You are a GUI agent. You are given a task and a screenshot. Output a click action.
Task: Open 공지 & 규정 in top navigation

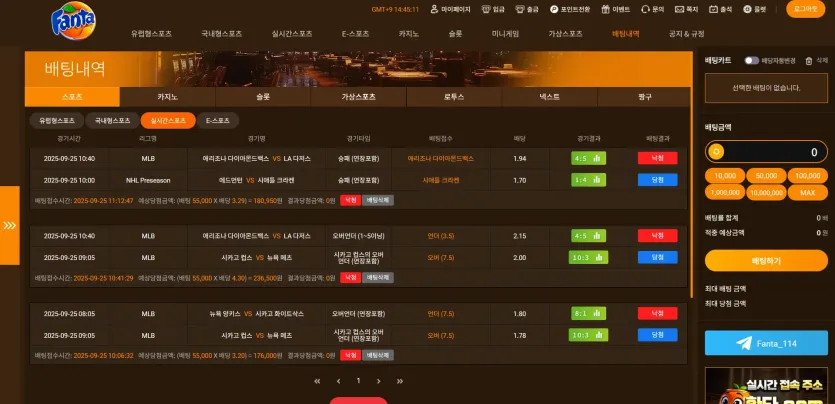[x=686, y=34]
